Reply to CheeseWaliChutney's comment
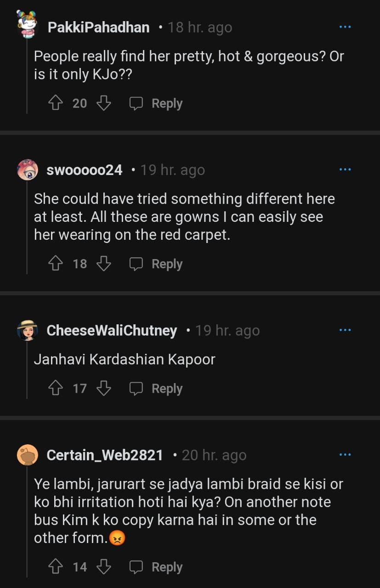The width and height of the screenshot is (380, 588). coord(156,389)
